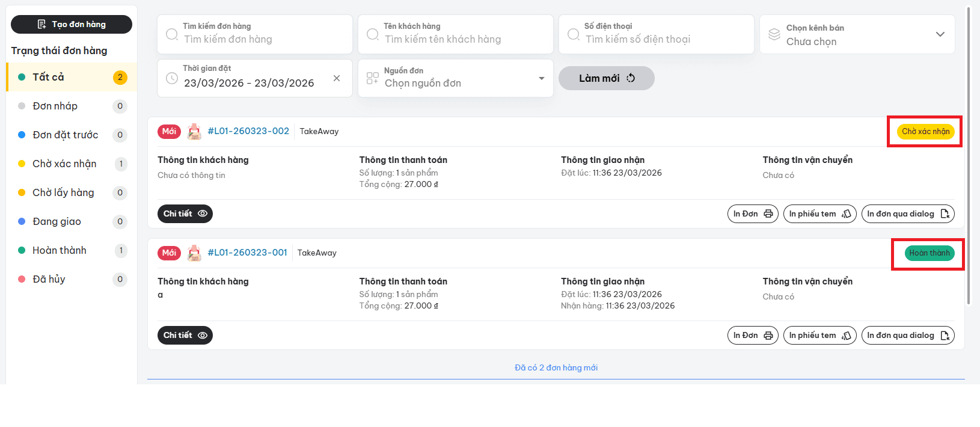This screenshot has height=427, width=980.
Task: Filter by Hoàn thành in sidebar
Action: [72, 250]
